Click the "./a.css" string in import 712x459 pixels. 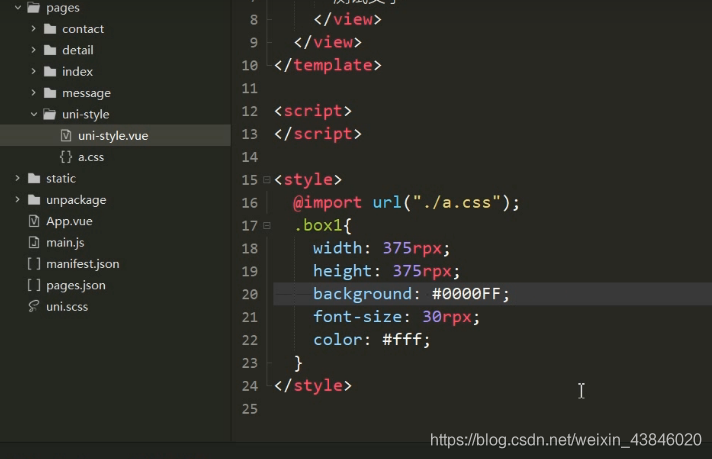click(457, 202)
